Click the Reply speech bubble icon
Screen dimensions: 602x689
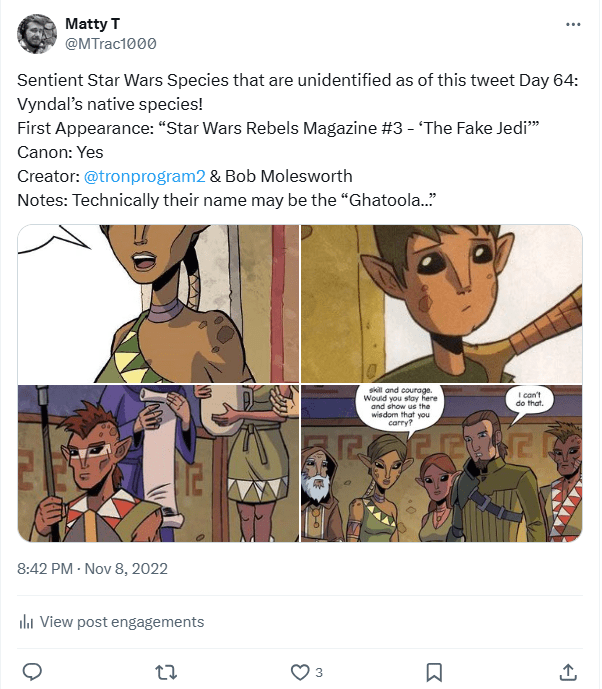click(x=32, y=671)
